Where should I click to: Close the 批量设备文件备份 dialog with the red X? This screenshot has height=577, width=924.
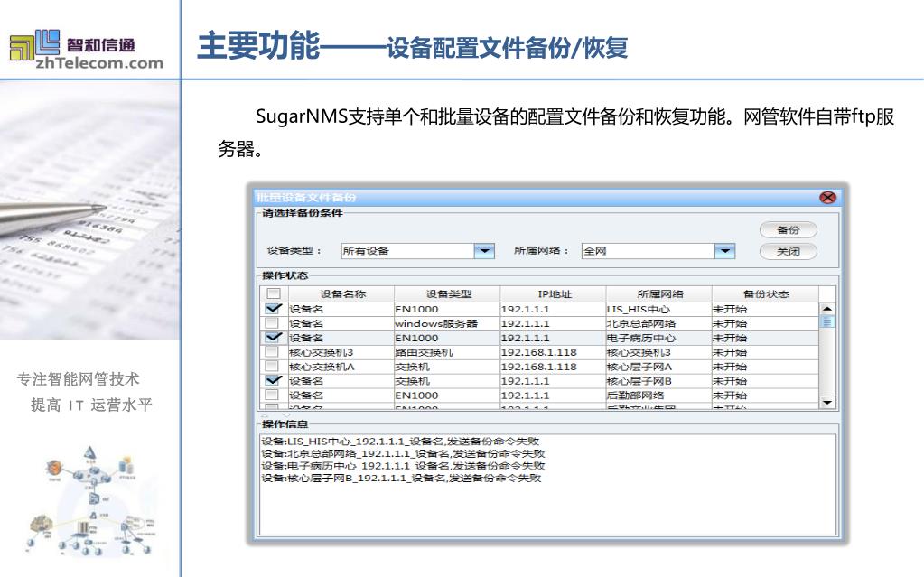[827, 198]
